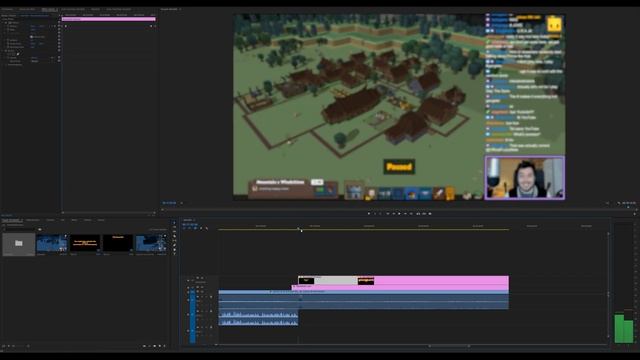Click the project panel search field
640x360 pixels.
pos(20,229)
